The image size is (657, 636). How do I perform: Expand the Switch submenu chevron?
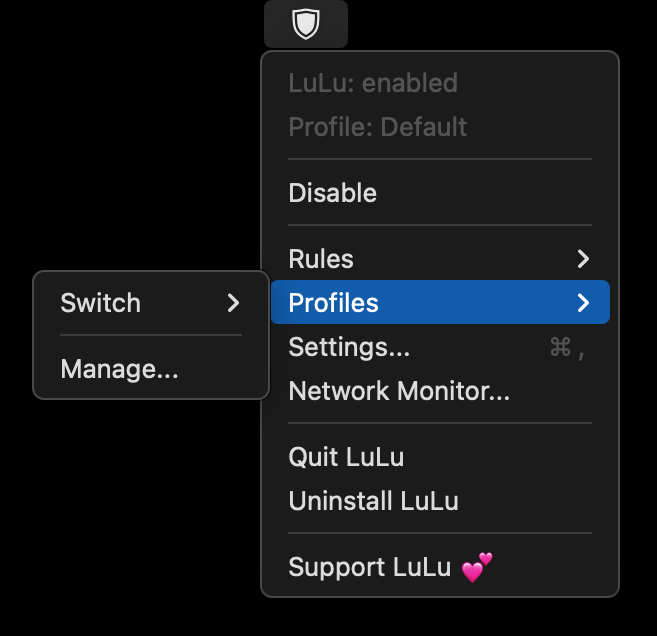233,302
